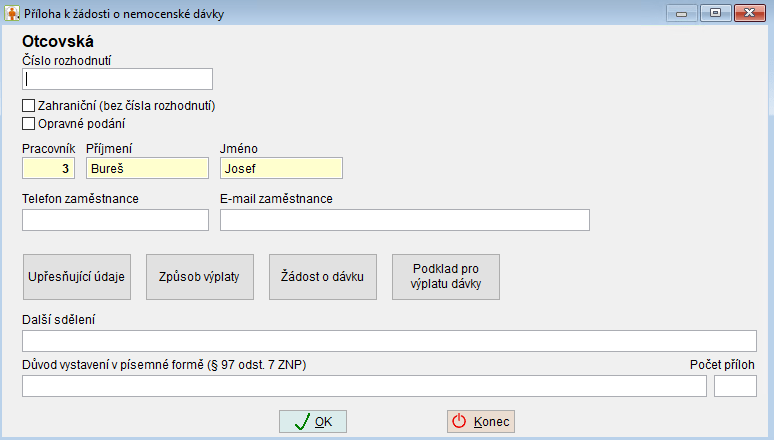Image resolution: width=774 pixels, height=440 pixels.
Task: Enable Zahraniční (bez čísla rozhodnutí) checkbox
Action: [29, 106]
